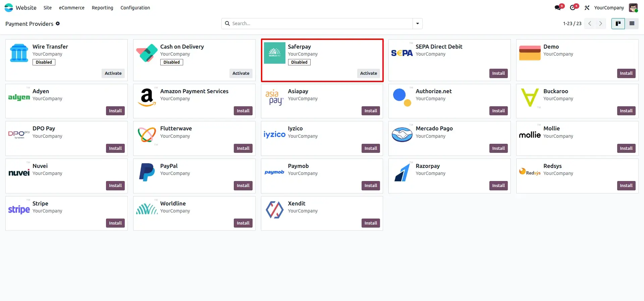Install the PayPal provider
Screen dimensions: 644x301
coord(243,186)
